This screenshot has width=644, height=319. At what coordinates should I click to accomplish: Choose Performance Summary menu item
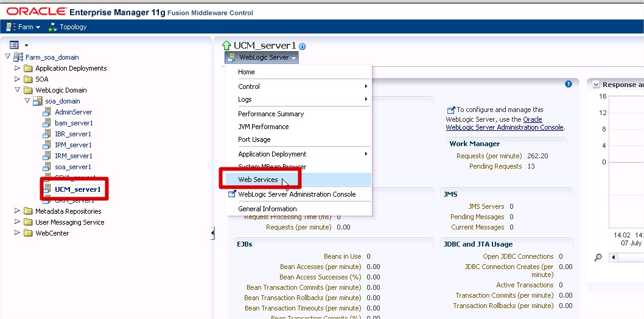(271, 114)
